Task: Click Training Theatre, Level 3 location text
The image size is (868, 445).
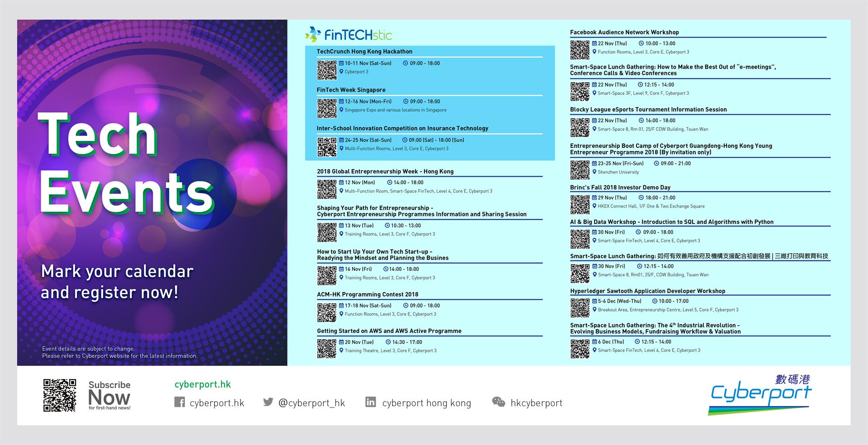Action: 391,351
